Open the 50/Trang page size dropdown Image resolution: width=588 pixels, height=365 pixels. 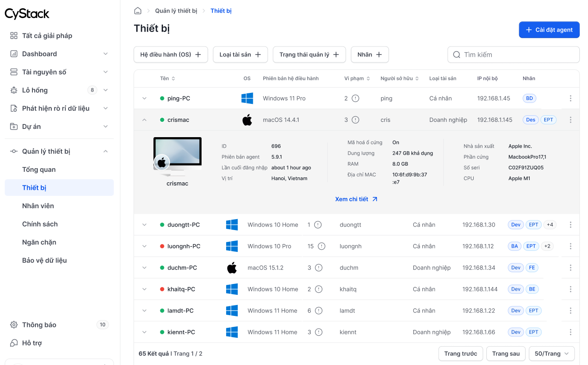tap(552, 353)
